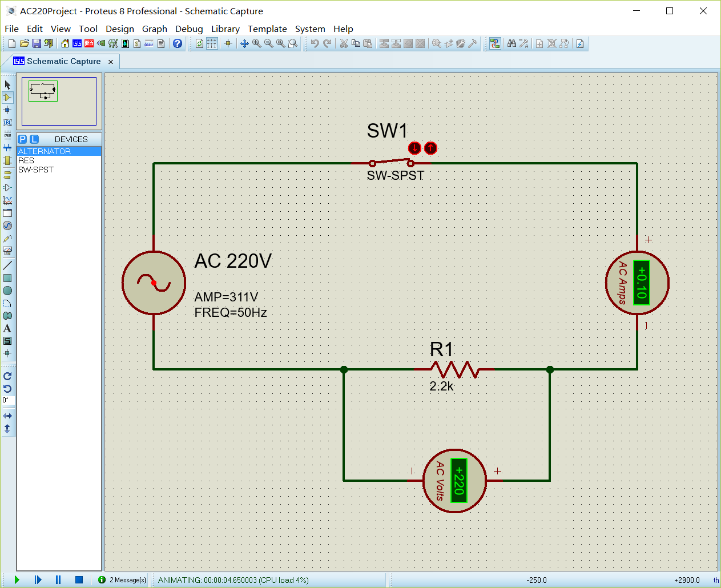Choose the Junction dot mode tool
The width and height of the screenshot is (721, 588).
point(7,110)
